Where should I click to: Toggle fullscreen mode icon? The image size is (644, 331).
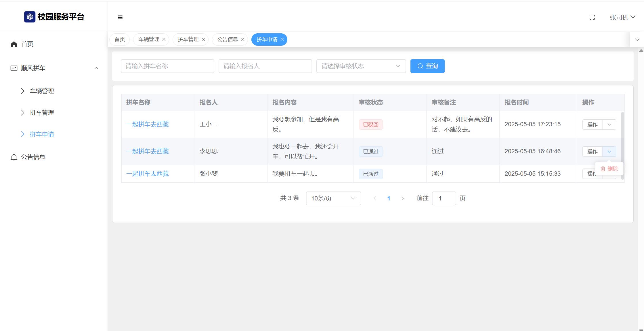tap(592, 17)
